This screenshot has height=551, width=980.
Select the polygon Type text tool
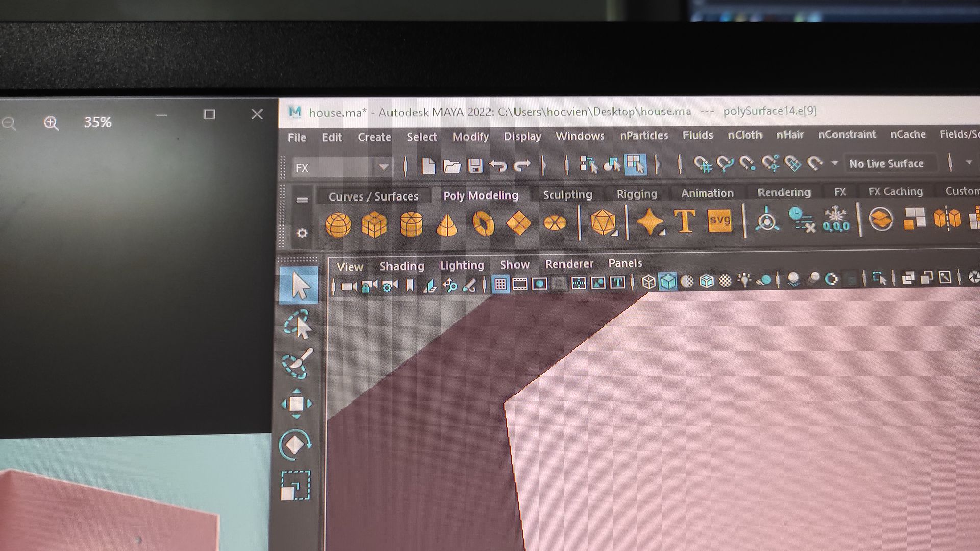[684, 221]
